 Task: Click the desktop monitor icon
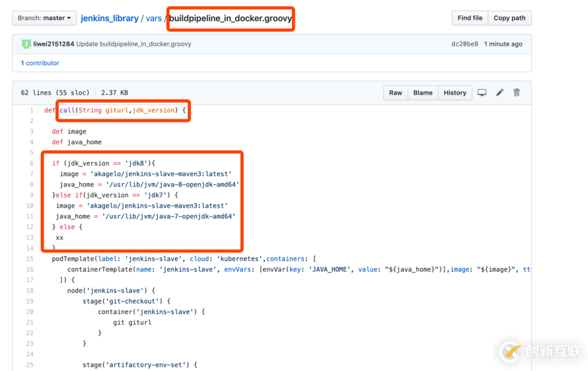(x=482, y=93)
